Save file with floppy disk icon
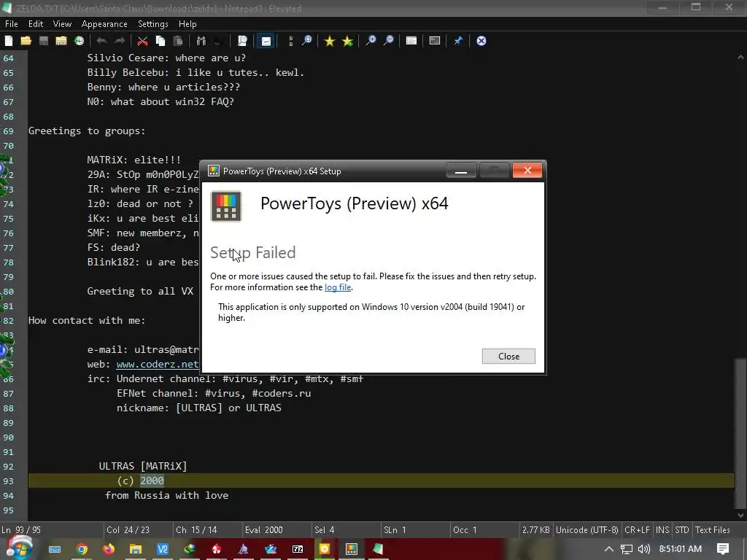This screenshot has width=747, height=560. click(x=43, y=41)
